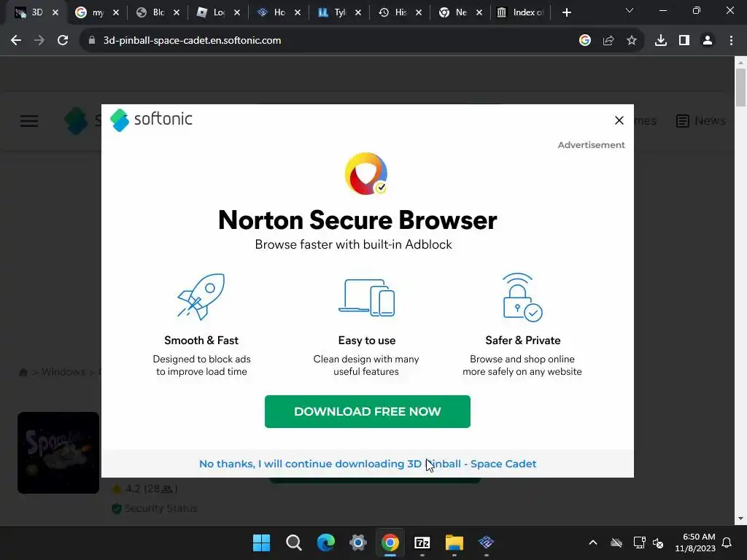Click the devices Easy to use icon
The width and height of the screenshot is (747, 560).
[x=366, y=297]
